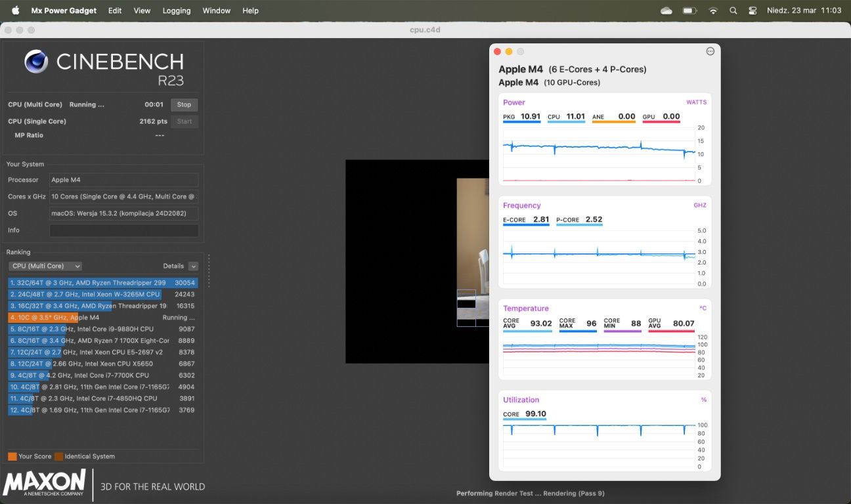Click the P-CORE frequency value 2.52
This screenshot has height=504, width=851.
594,220
